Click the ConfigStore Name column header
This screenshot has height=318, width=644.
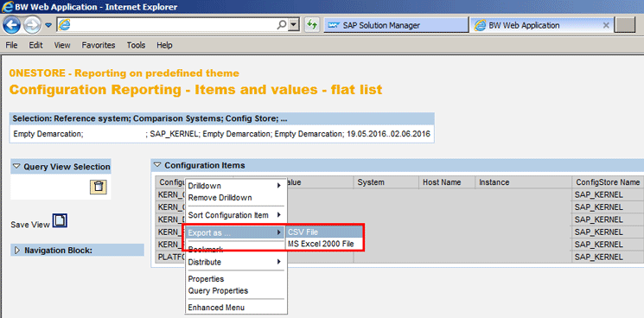pyautogui.click(x=608, y=182)
